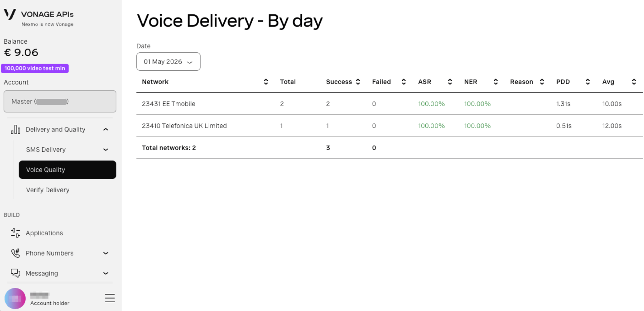Open Phone Numbers menu item
This screenshot has width=644, height=311.
(49, 253)
